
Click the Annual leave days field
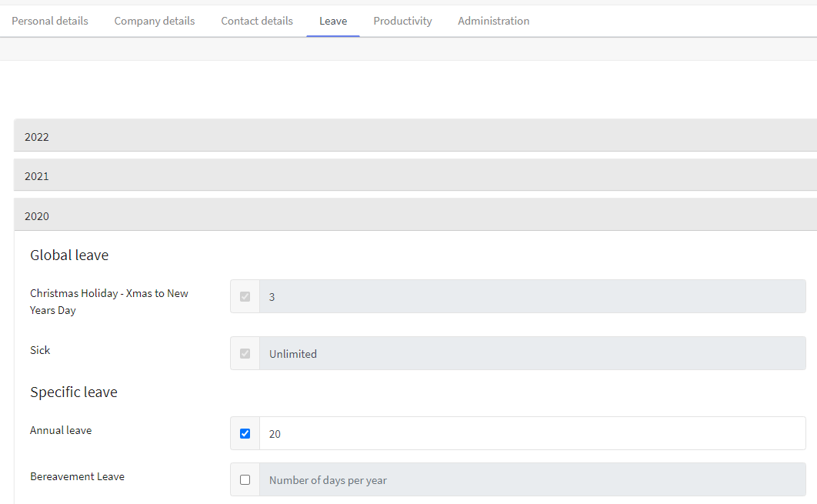click(532, 434)
